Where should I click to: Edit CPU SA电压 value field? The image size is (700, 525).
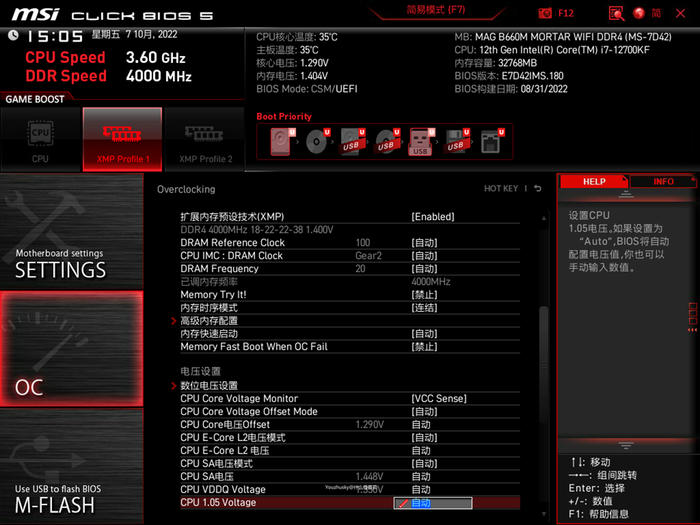pyautogui.click(x=421, y=477)
